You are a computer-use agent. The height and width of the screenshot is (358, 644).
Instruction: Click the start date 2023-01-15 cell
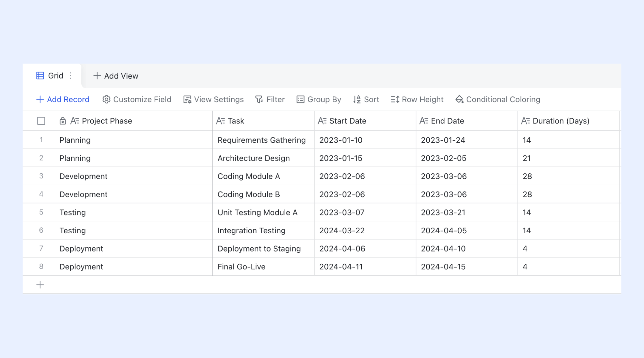click(365, 158)
